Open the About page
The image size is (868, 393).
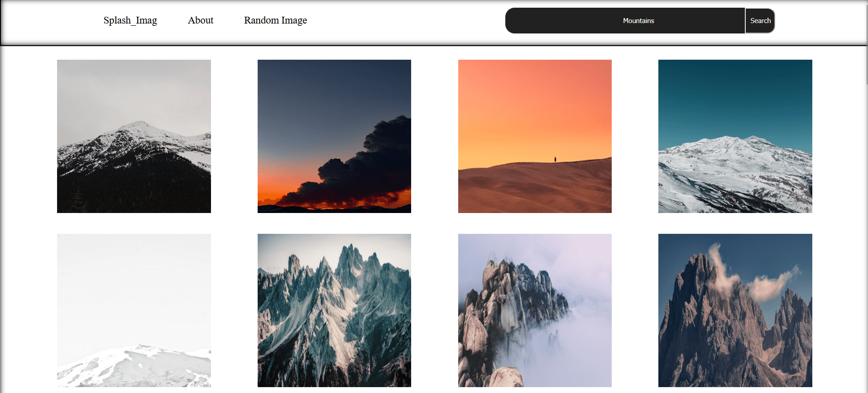pyautogui.click(x=200, y=20)
